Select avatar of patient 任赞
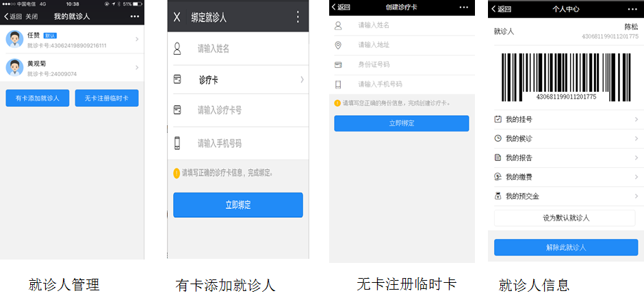The height and width of the screenshot is (302, 644). 14,39
